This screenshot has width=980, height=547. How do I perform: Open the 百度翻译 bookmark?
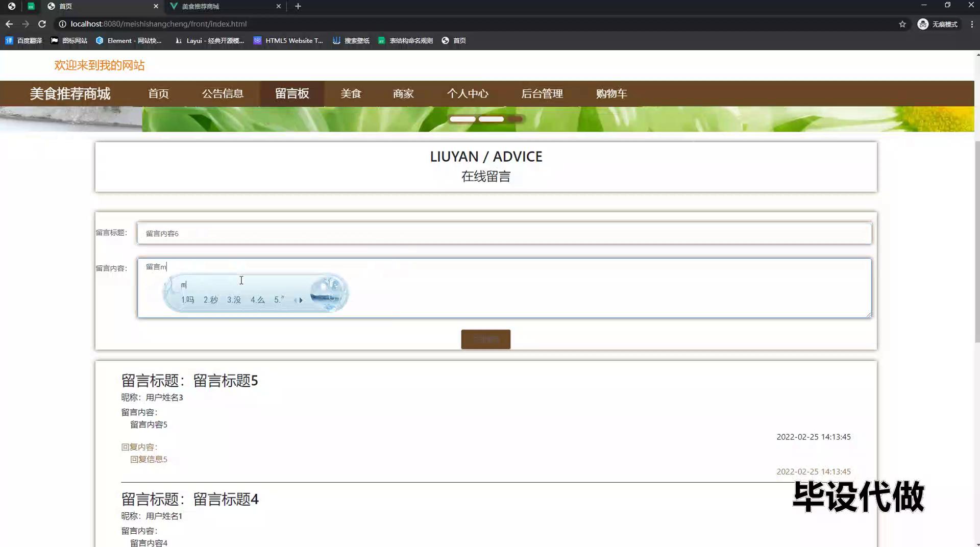coord(24,40)
